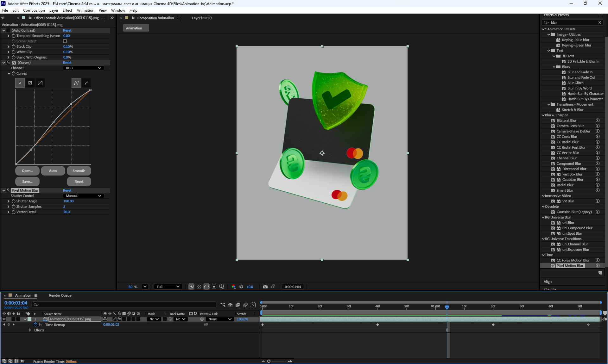The width and height of the screenshot is (608, 364).
Task: Disable the Pixel Motion Blur fx toggle
Action: click(8, 190)
